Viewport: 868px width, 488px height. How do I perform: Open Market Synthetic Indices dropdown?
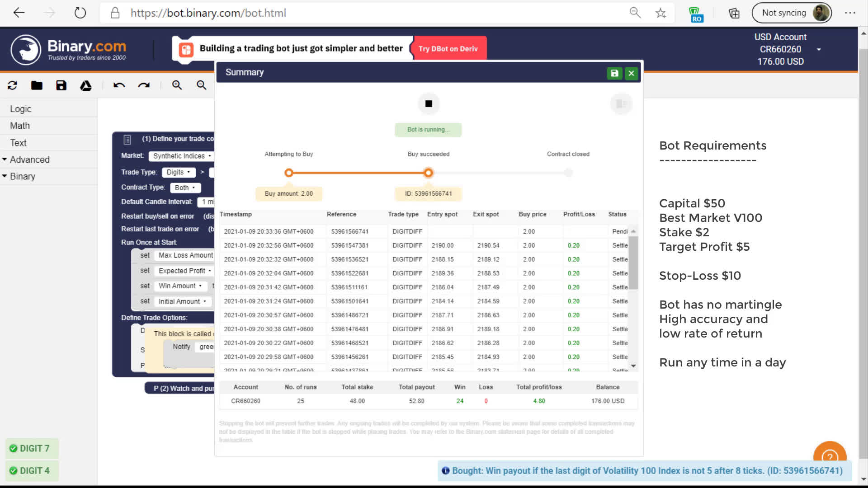[182, 156]
